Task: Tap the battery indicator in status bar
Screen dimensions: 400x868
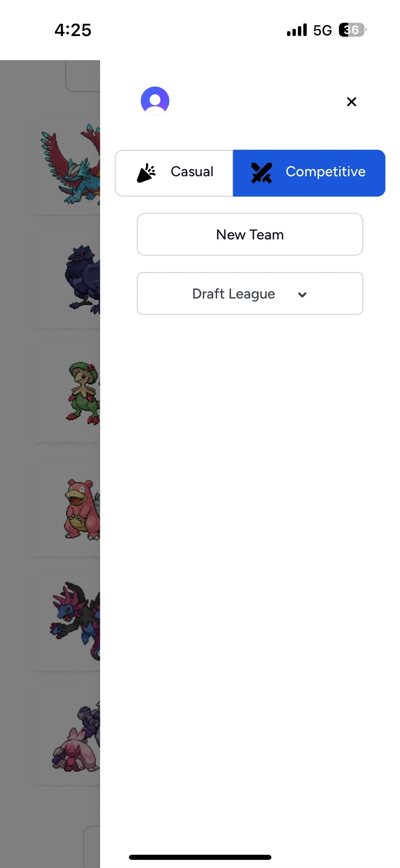Action: [x=352, y=30]
